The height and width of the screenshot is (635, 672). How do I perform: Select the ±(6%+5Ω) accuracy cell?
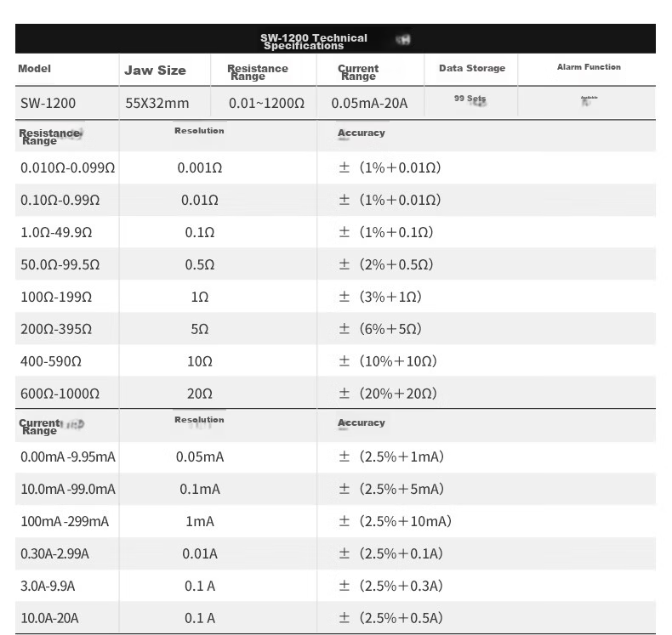[380, 329]
